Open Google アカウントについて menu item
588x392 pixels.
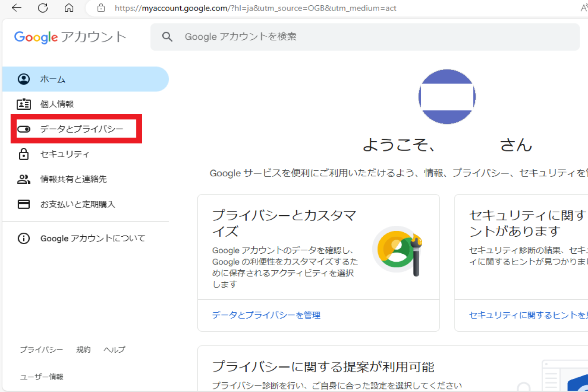pyautogui.click(x=93, y=238)
